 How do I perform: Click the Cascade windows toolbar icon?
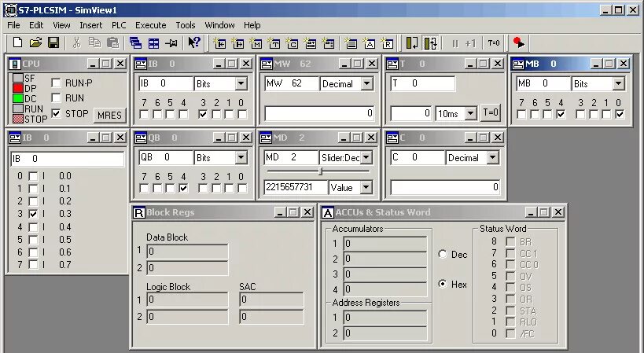tap(135, 42)
